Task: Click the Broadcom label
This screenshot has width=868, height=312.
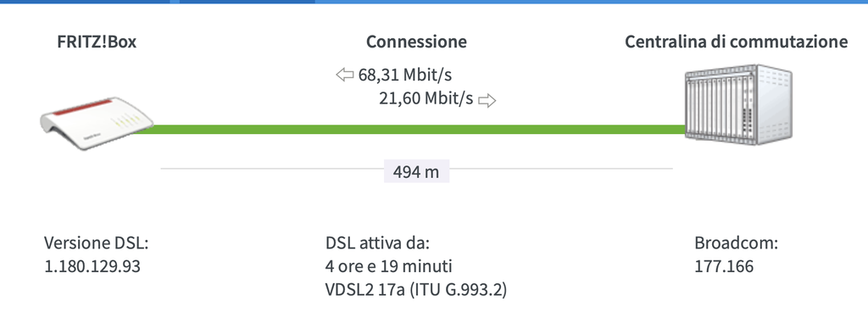Action: coord(737,243)
